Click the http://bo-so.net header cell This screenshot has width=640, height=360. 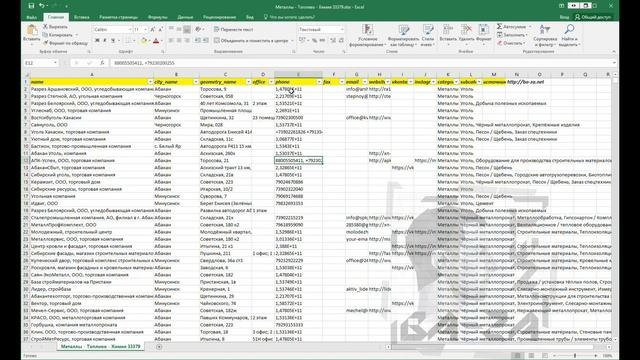[x=525, y=82]
